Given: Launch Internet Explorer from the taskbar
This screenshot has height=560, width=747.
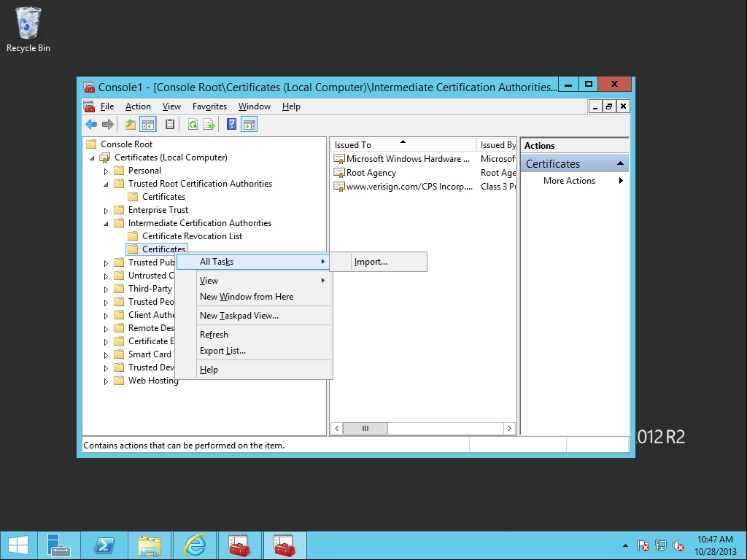Looking at the screenshot, I should [195, 545].
